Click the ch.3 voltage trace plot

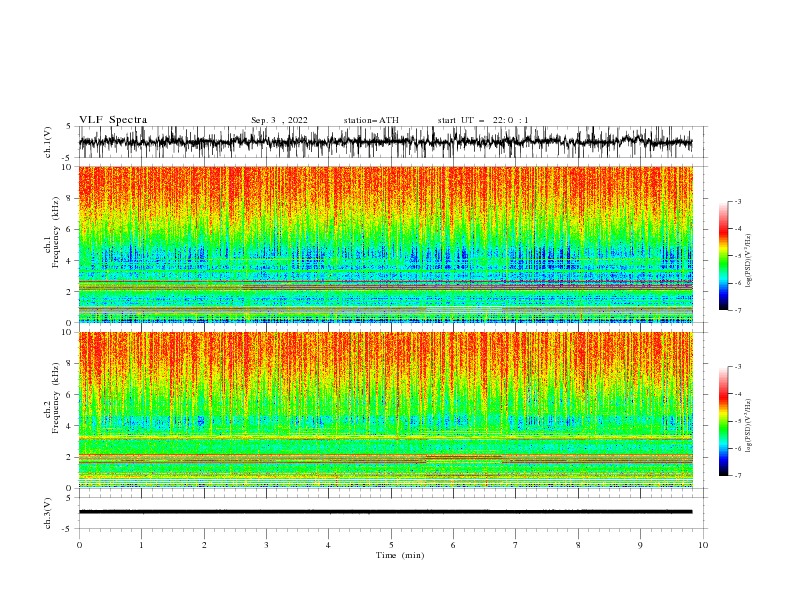pyautogui.click(x=385, y=513)
